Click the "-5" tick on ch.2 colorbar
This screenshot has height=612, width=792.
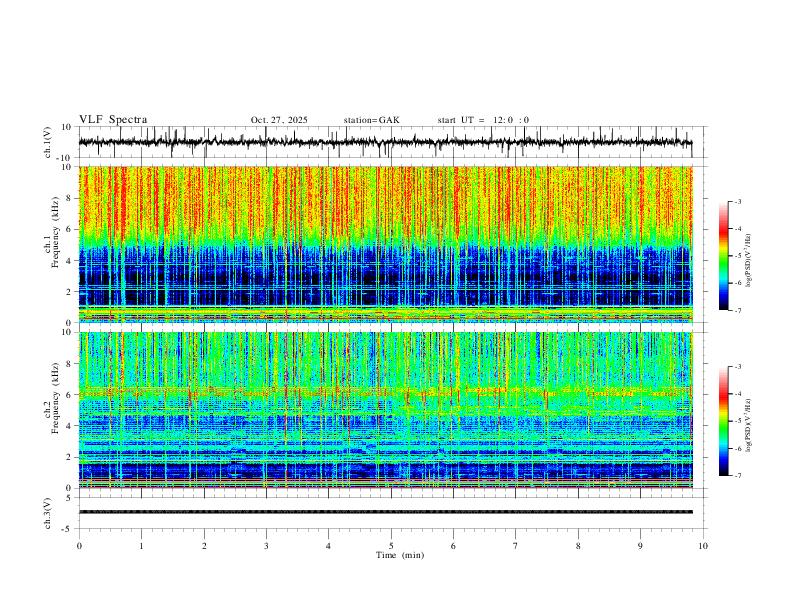pyautogui.click(x=737, y=421)
